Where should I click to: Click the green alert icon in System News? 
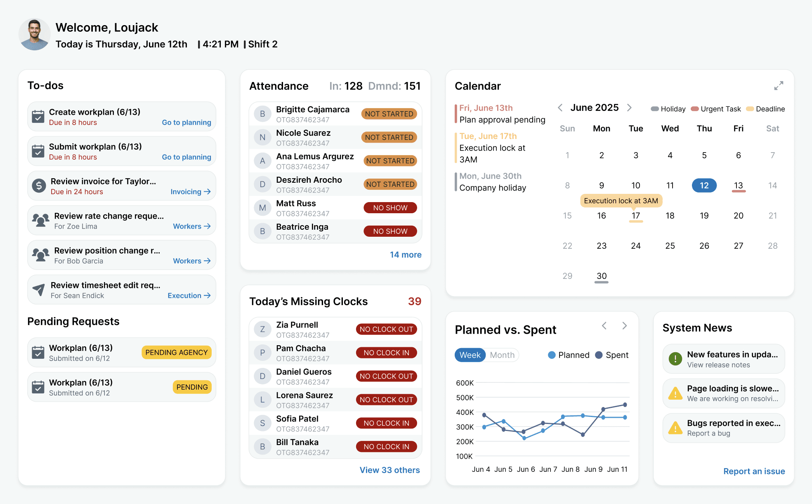675,359
